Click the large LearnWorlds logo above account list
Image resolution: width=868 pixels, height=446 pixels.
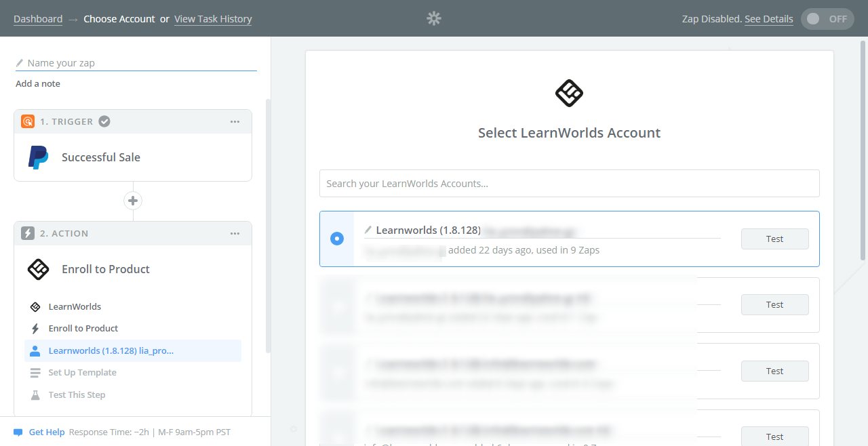point(569,93)
